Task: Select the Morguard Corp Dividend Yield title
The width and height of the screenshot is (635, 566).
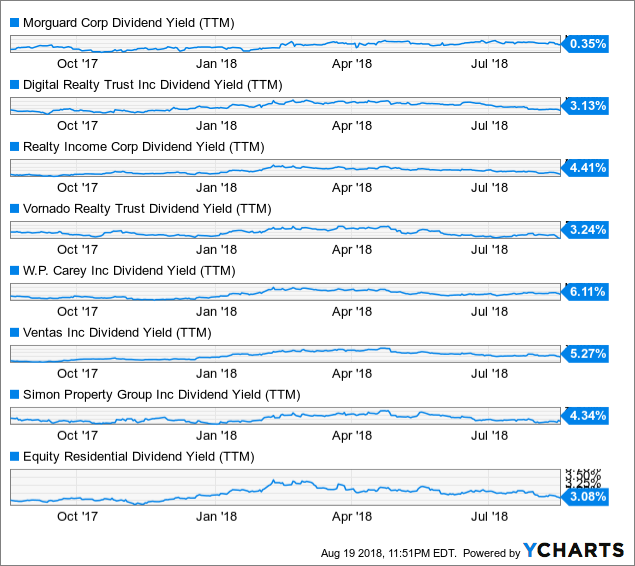Action: (x=129, y=23)
